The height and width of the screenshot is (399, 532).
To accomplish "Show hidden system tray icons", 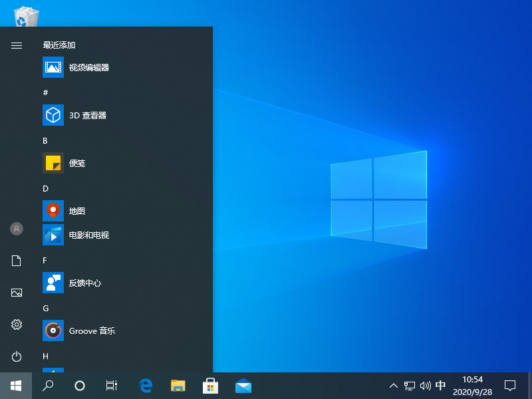I will click(393, 385).
